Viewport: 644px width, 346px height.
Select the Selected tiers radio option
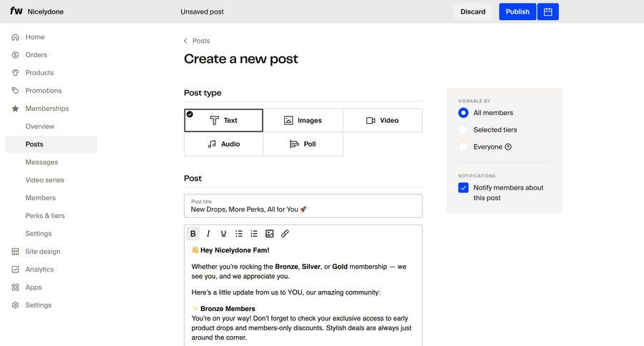463,129
